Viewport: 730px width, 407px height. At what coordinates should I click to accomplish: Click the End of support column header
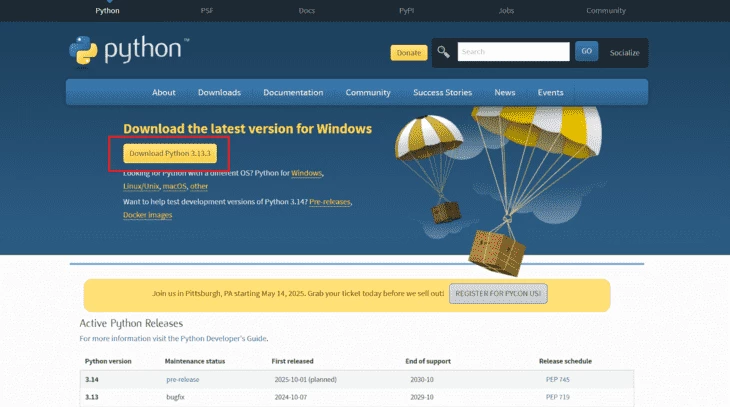[x=428, y=361]
